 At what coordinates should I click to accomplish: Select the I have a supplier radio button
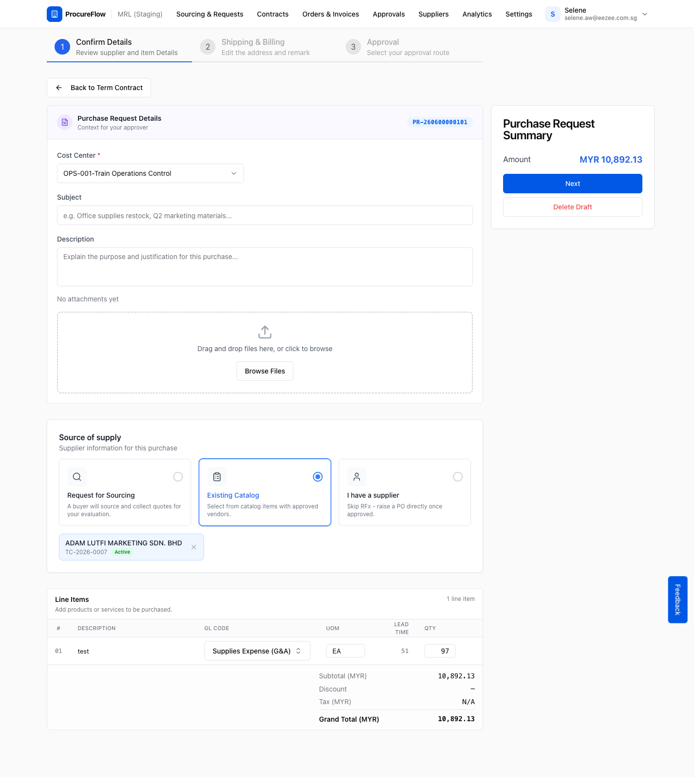(458, 477)
